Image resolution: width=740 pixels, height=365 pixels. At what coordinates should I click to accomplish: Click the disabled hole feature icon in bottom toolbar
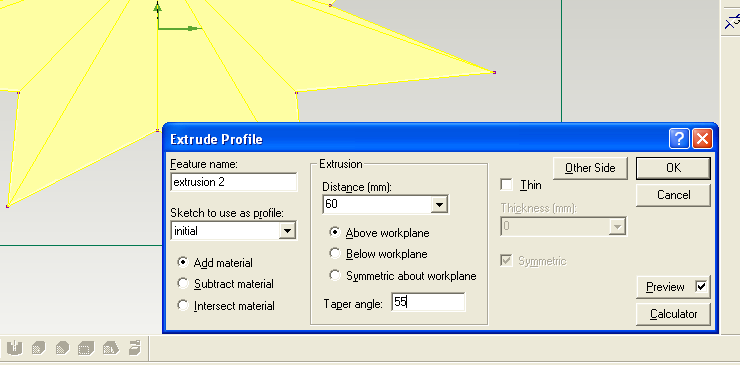click(x=15, y=348)
